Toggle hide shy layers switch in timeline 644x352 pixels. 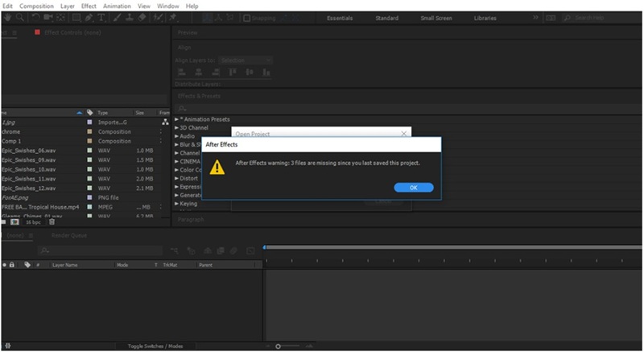tap(208, 251)
